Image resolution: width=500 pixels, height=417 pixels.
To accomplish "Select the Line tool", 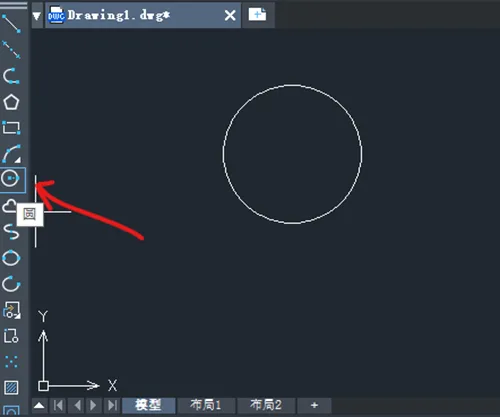I will (11, 23).
